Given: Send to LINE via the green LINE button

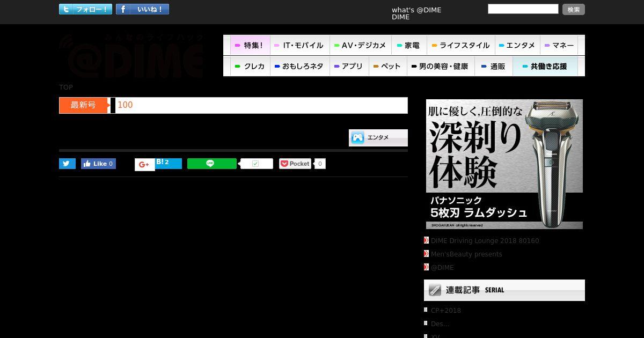Looking at the screenshot, I should click(x=211, y=164).
